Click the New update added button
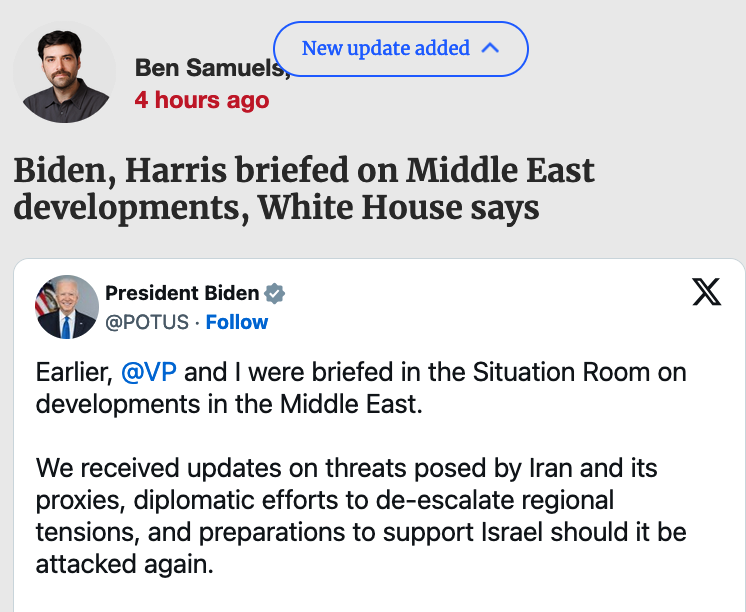Viewport: 746px width, 612px height. 400,48
